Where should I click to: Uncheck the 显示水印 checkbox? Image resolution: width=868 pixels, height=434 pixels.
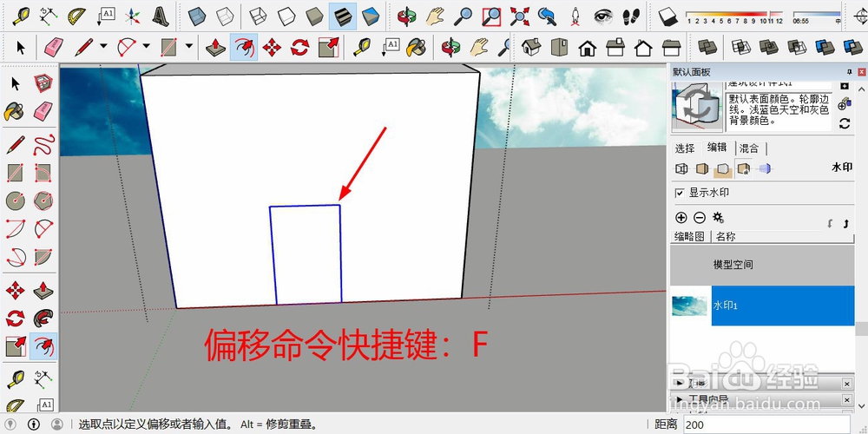tap(680, 194)
